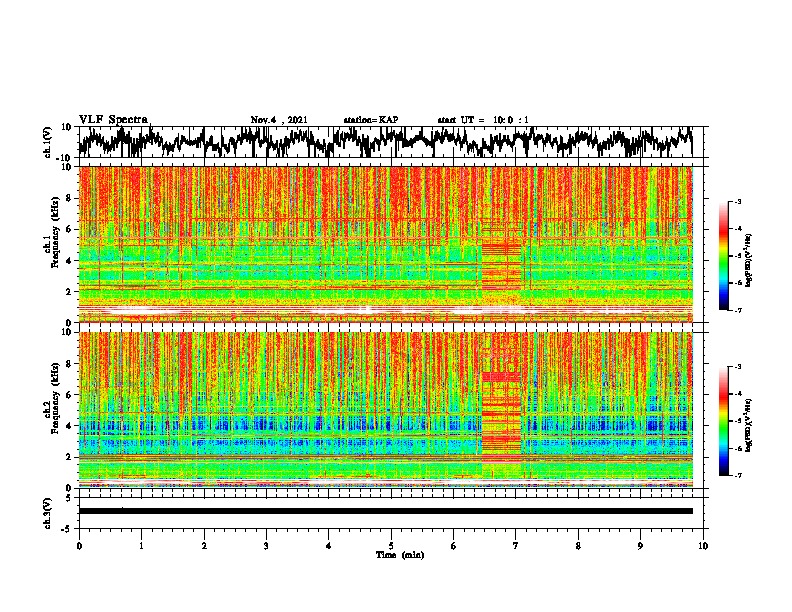Click the ch.1 spectrogram colorbar
The image size is (792, 612).
click(724, 256)
